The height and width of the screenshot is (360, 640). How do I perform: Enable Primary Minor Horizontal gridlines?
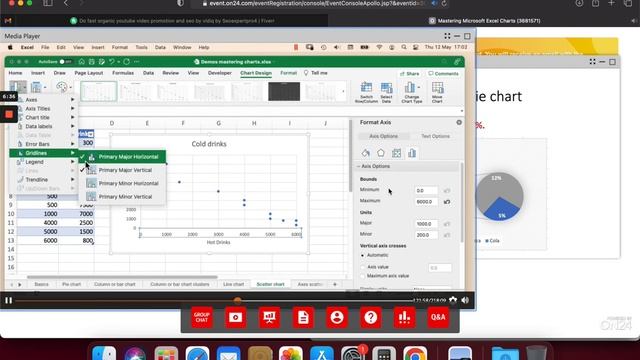122,183
